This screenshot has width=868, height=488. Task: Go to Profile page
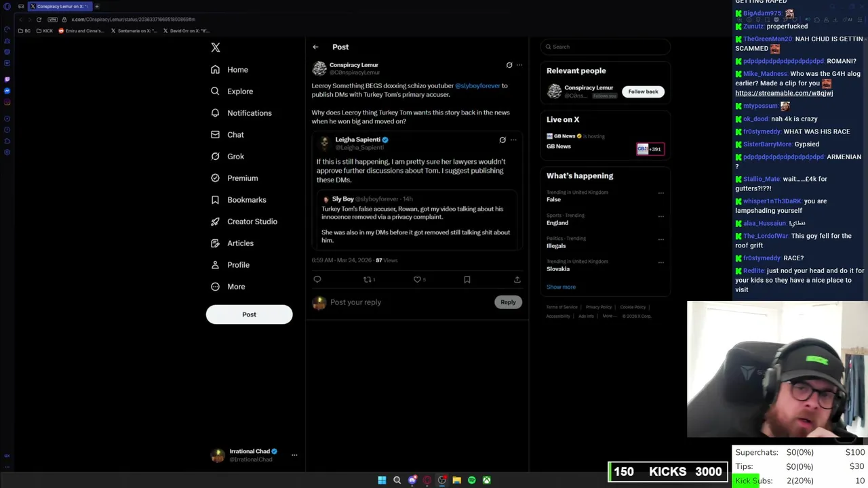click(x=230, y=265)
